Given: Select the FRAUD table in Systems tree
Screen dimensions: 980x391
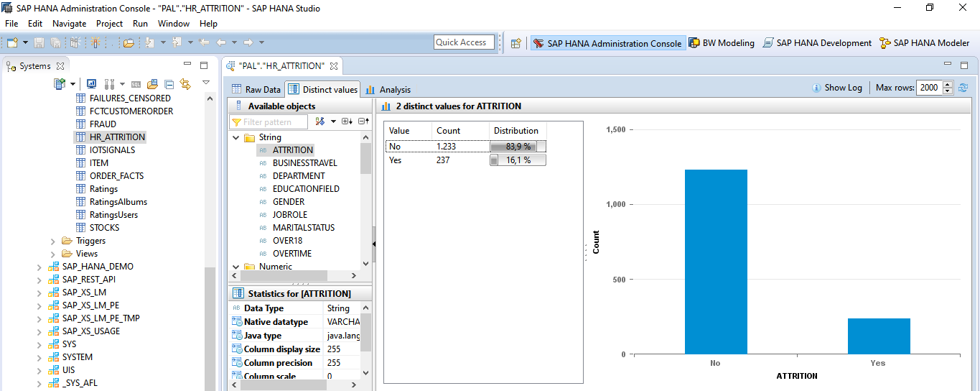Looking at the screenshot, I should click(103, 124).
